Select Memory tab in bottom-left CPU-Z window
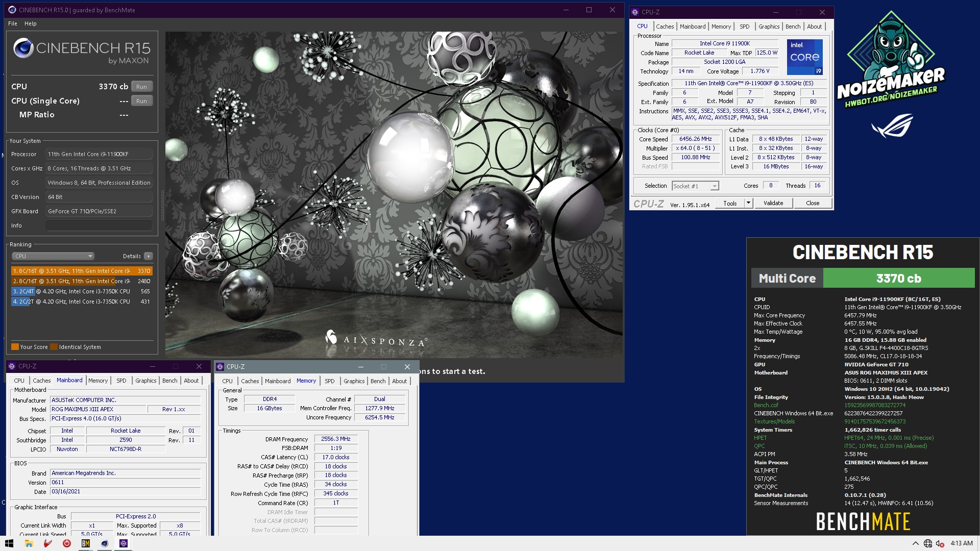The height and width of the screenshot is (551, 980). pos(98,381)
